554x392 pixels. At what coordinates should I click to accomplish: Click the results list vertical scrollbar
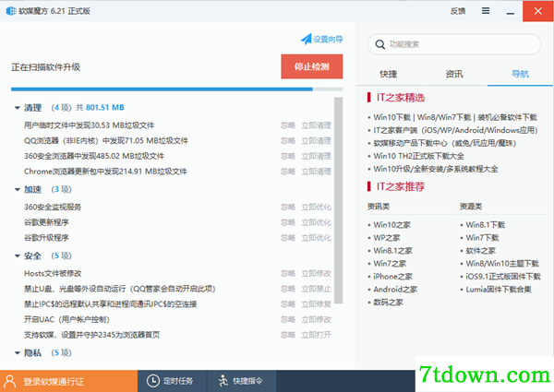[338, 200]
